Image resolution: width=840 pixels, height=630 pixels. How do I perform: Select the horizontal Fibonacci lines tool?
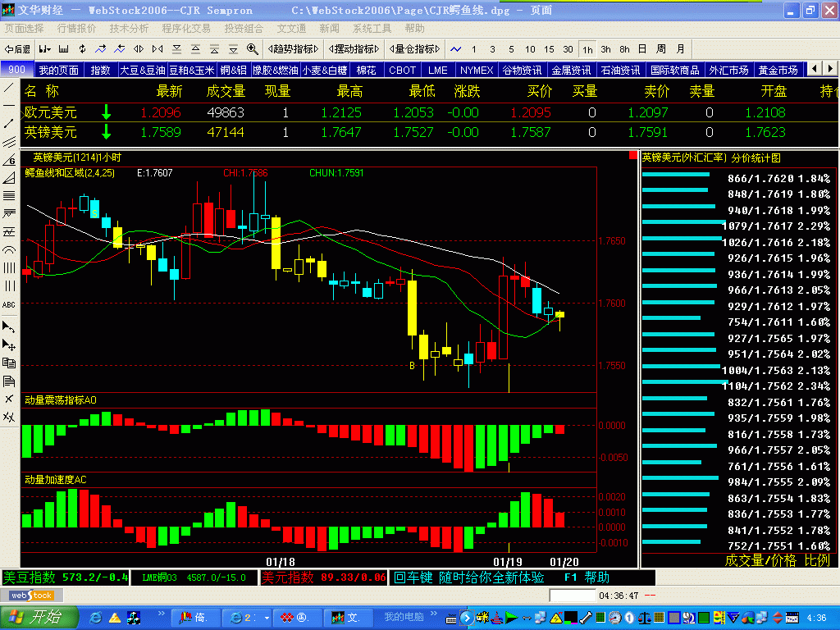tap(9, 195)
